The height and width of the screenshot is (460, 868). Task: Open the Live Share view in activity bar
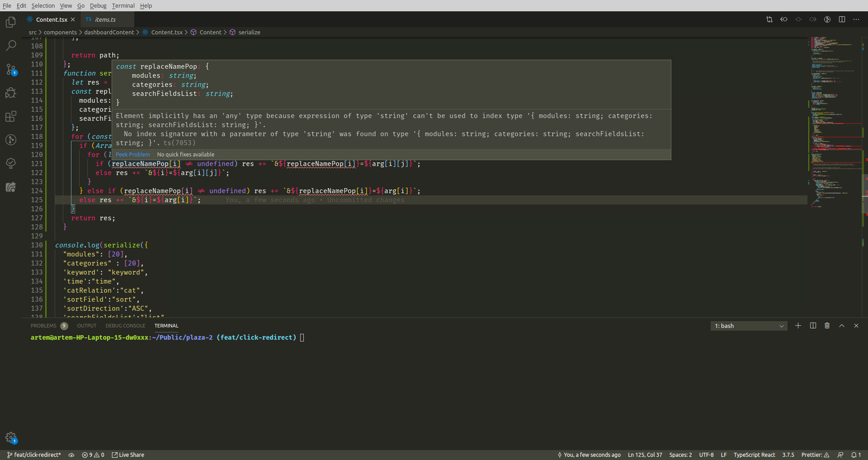coord(11,187)
